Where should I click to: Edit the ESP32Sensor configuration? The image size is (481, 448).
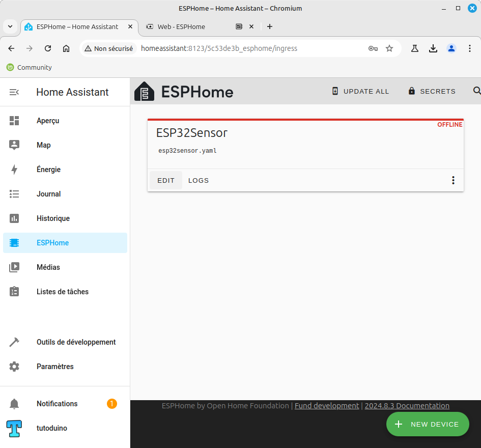coord(166,180)
